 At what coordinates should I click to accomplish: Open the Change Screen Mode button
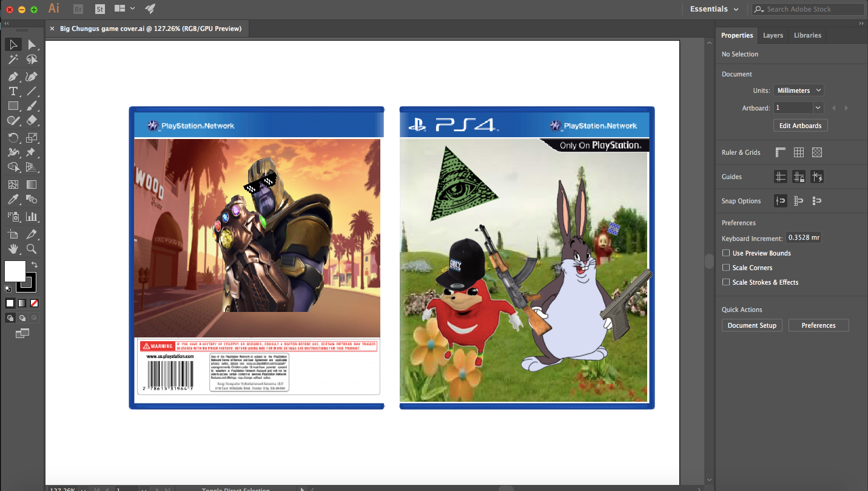click(x=22, y=333)
